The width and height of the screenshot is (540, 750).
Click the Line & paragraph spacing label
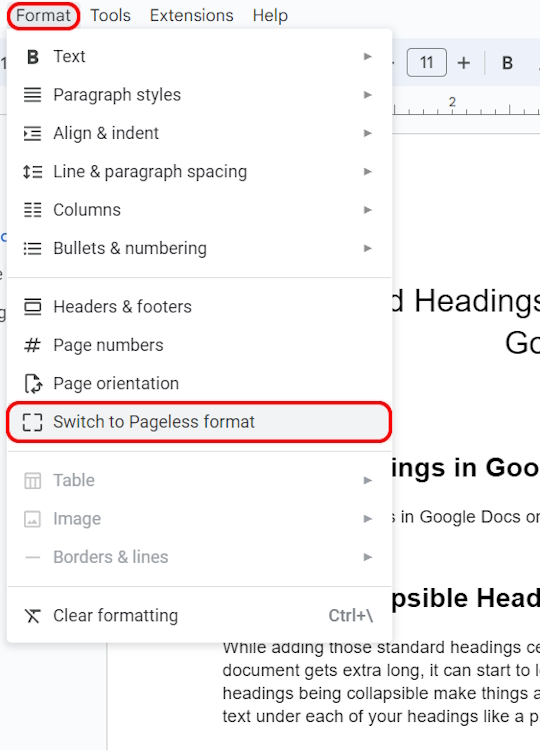pos(150,171)
